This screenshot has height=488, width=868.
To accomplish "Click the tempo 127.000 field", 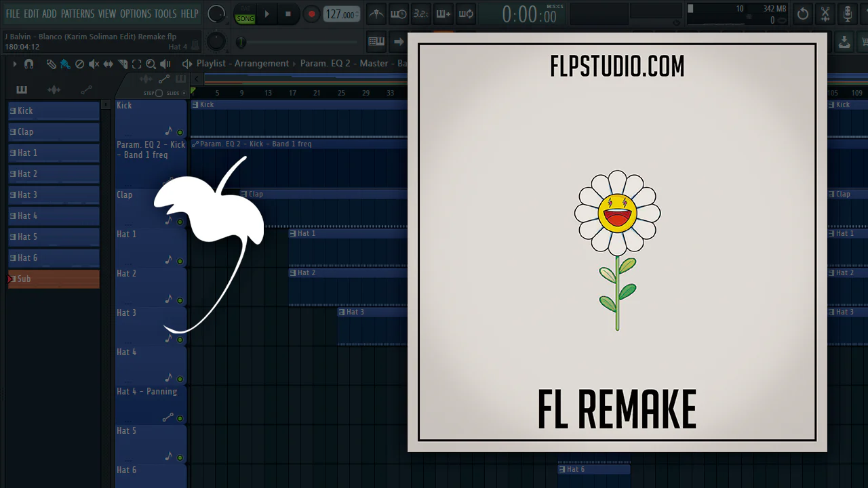I will click(340, 14).
